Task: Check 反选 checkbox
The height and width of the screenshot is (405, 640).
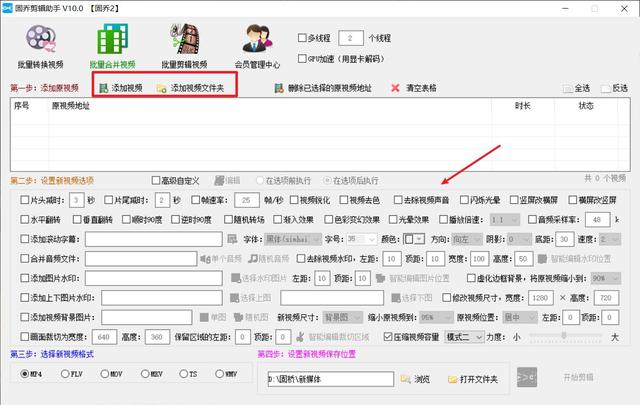Action: (606, 88)
